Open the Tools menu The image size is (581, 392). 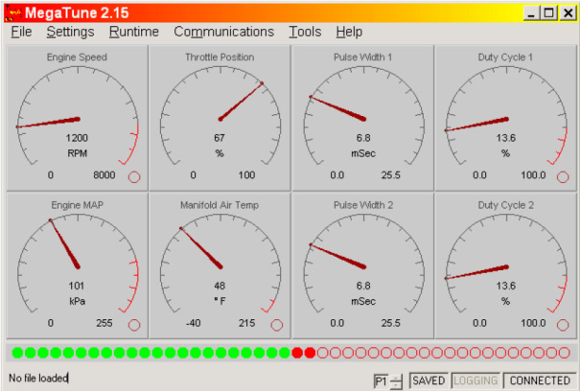(x=305, y=32)
